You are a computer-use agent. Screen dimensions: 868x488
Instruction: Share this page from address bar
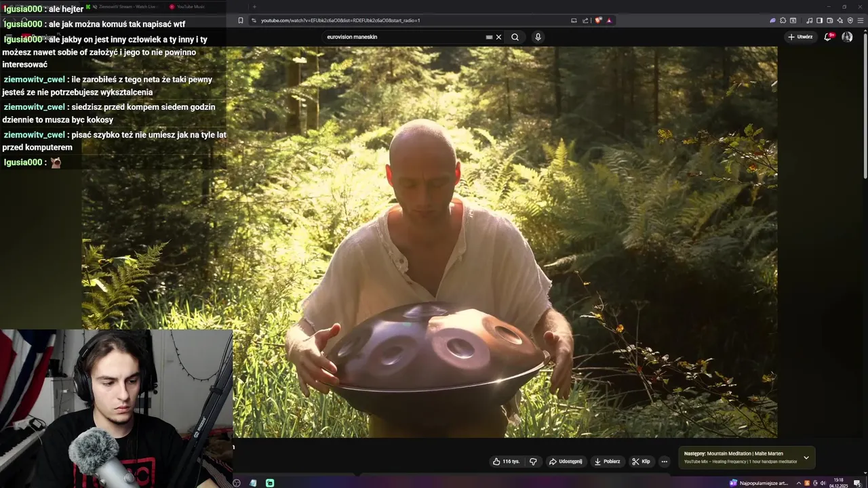(x=585, y=20)
